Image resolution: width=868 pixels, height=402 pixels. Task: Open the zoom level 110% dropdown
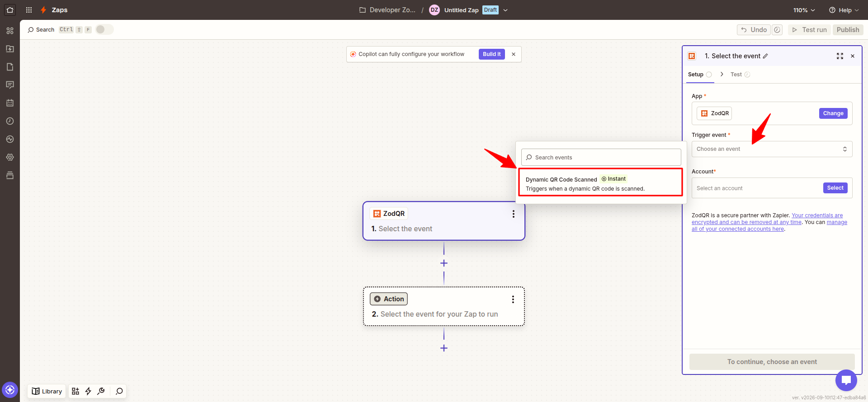804,10
